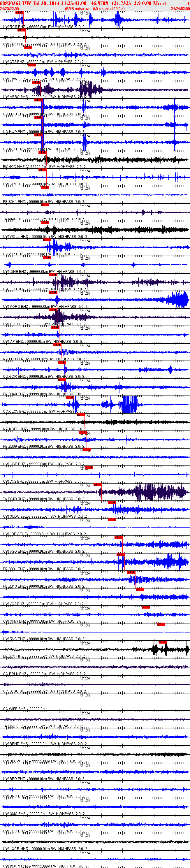Select the PB B031 EHZ station label
This screenshot has width=190, height=868.
[x=43, y=569]
